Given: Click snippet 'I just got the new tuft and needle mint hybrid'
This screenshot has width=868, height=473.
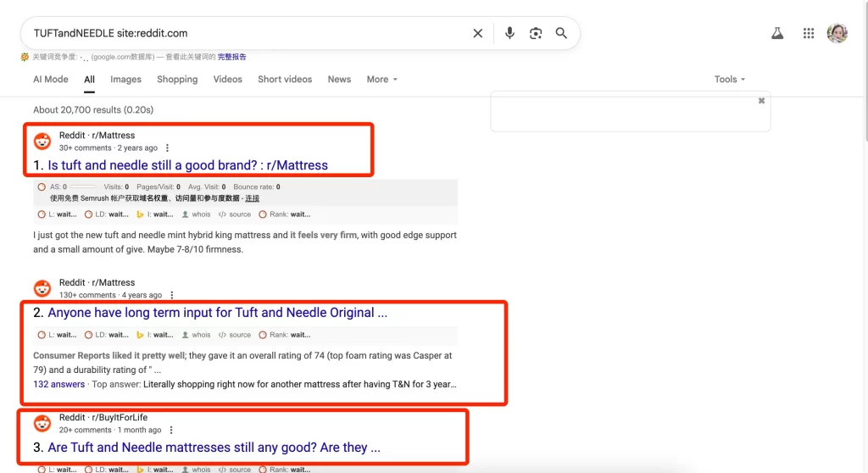Looking at the screenshot, I should click(x=245, y=242).
